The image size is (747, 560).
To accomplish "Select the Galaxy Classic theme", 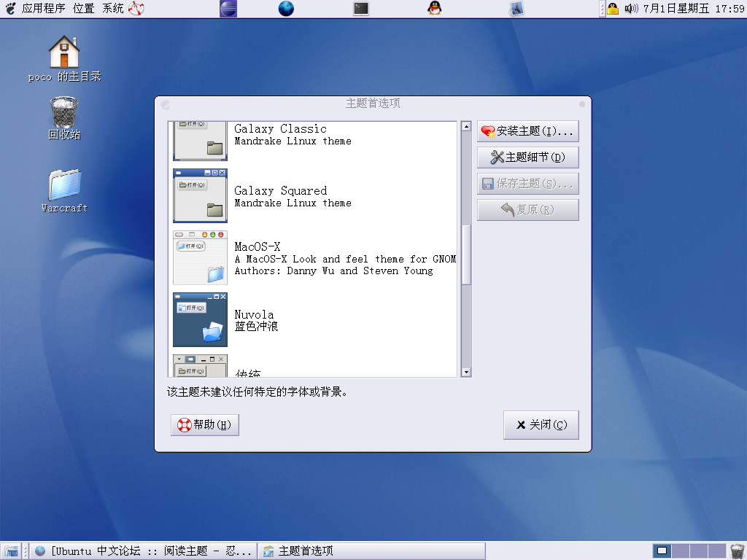I will click(314, 141).
